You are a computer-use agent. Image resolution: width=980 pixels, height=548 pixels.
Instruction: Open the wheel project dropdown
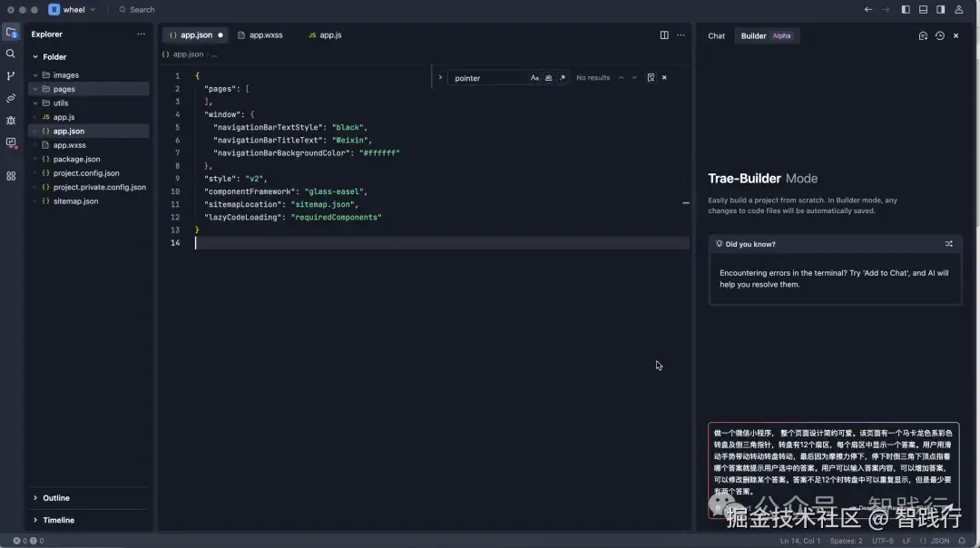[x=72, y=9]
